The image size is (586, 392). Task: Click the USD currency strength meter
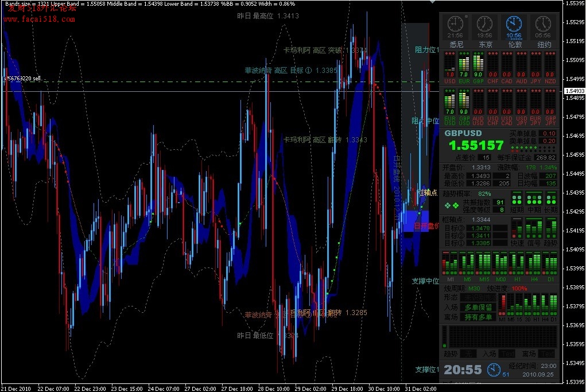449,64
